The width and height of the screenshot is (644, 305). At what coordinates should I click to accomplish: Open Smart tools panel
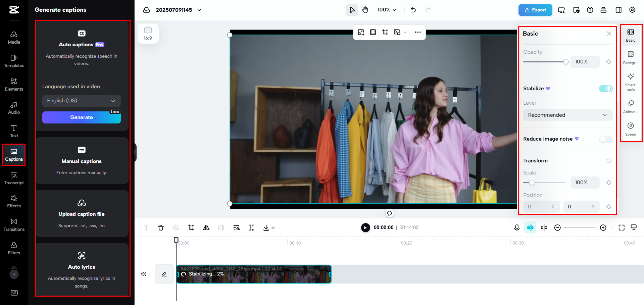[x=631, y=82]
